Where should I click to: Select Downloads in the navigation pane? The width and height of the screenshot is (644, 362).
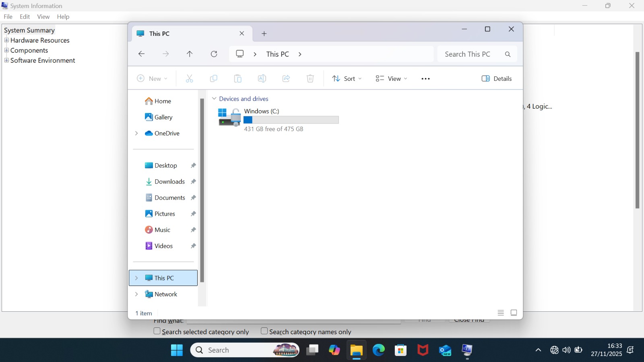coord(169,182)
